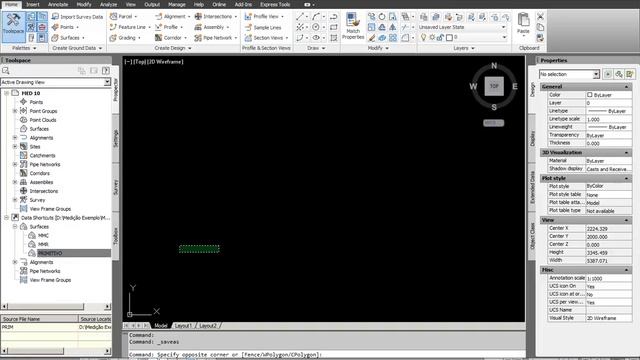Select the Arc draw tool
Image resolution: width=640 pixels, height=360 pixels.
coord(316,16)
